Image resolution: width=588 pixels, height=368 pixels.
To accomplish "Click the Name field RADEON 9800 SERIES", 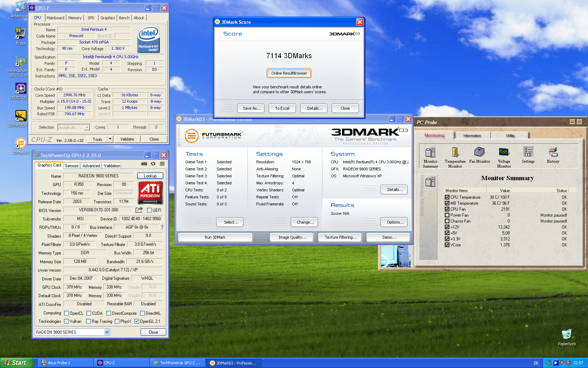I will [x=98, y=176].
